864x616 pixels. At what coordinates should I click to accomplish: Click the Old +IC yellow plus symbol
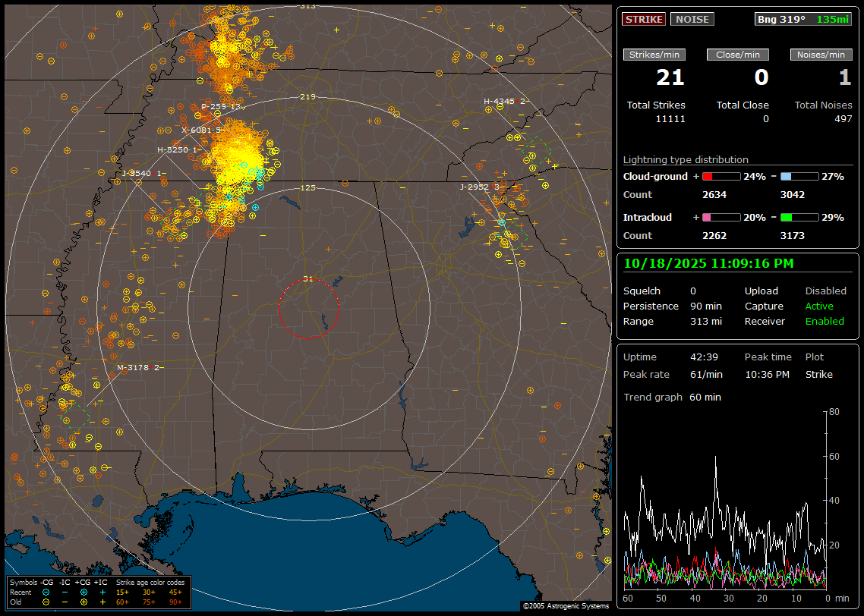click(102, 602)
